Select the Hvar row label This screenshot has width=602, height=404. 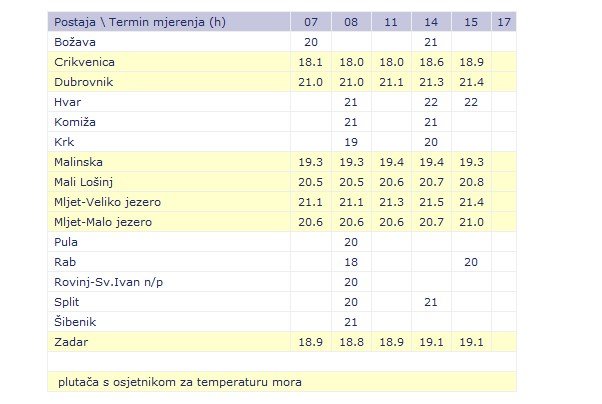[x=69, y=102]
